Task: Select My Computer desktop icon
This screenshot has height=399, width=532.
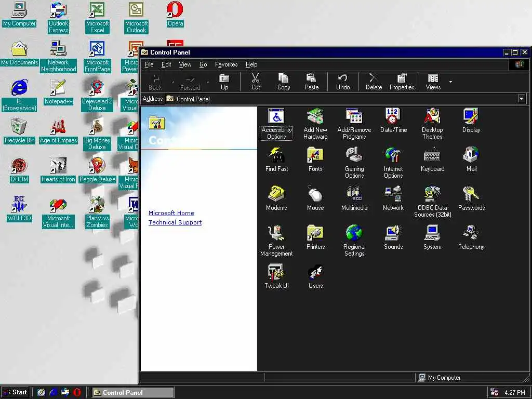Action: click(19, 14)
